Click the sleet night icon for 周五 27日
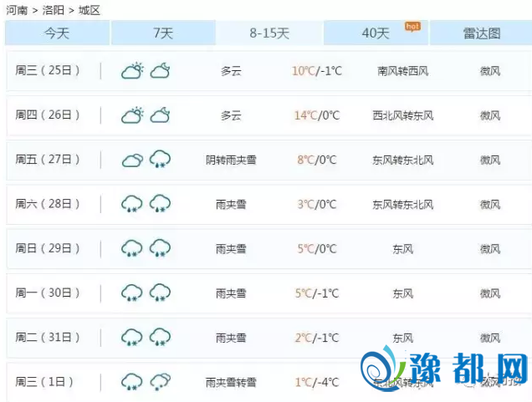Image resolution: width=532 pixels, height=402 pixels. click(160, 160)
